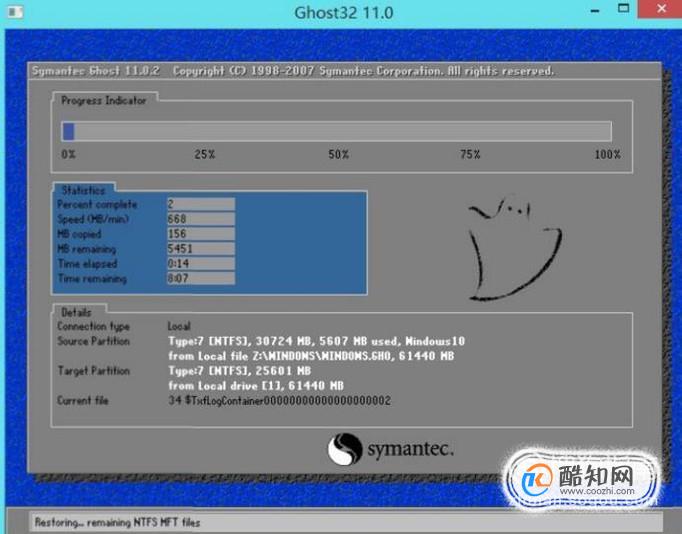Click the Time remaining label
Image resolution: width=682 pixels, height=534 pixels.
click(92, 278)
